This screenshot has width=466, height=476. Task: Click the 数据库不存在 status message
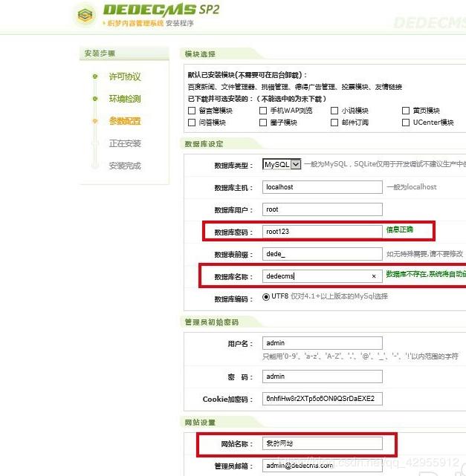(426, 274)
